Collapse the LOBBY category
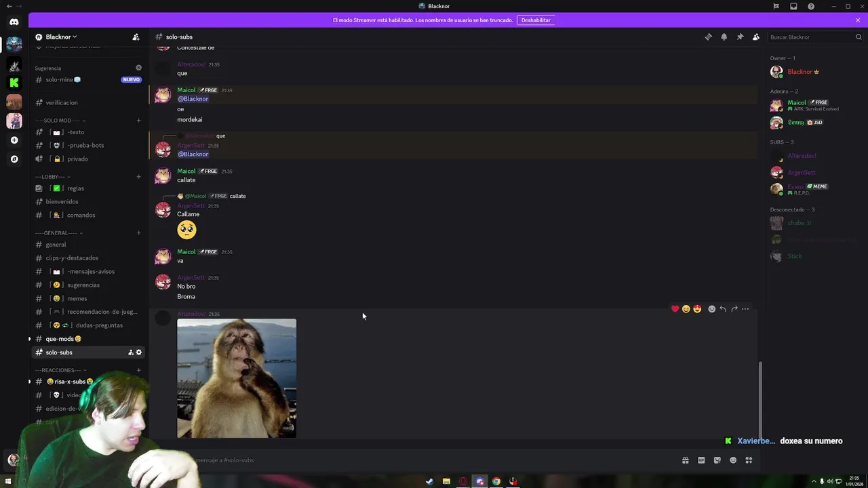 tap(53, 177)
